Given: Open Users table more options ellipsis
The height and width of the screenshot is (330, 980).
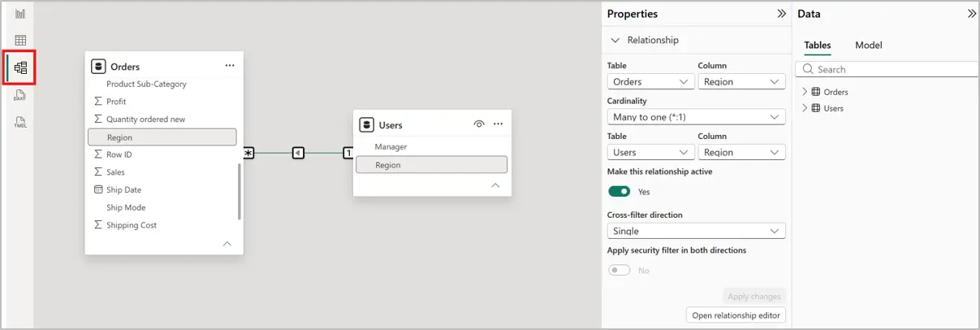Looking at the screenshot, I should (498, 124).
